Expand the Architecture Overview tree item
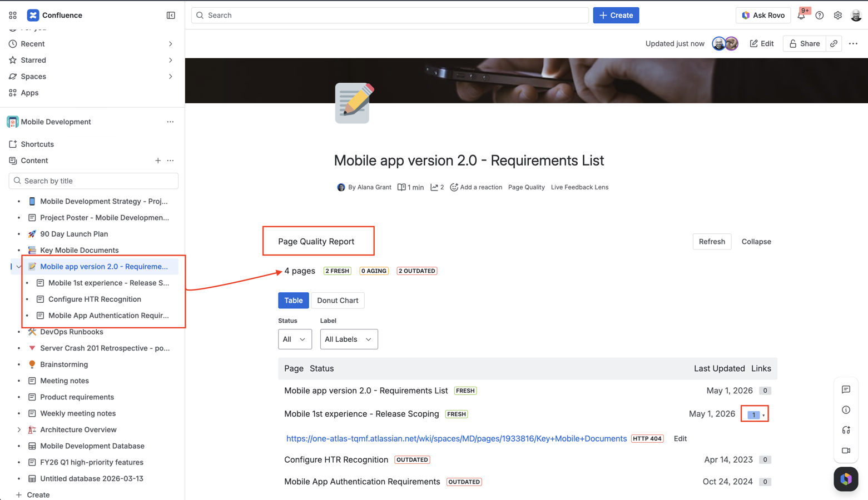Viewport: 868px width, 500px height. 19,429
